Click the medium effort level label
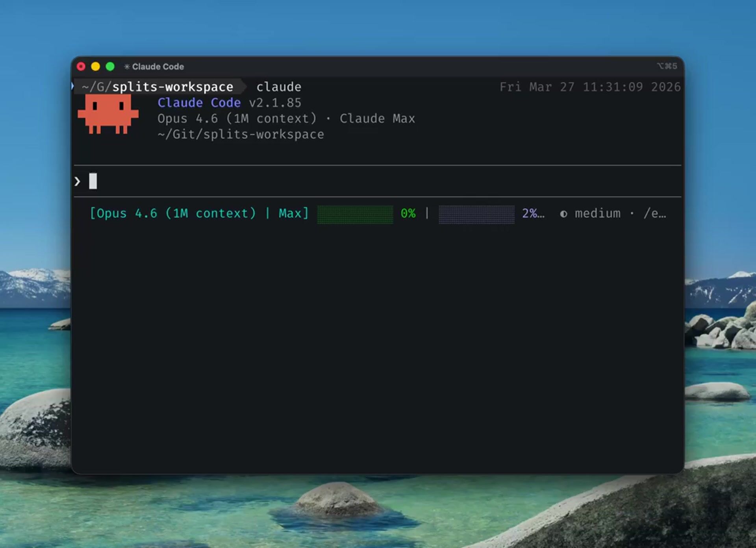Screen dimensions: 756x548 point(597,213)
